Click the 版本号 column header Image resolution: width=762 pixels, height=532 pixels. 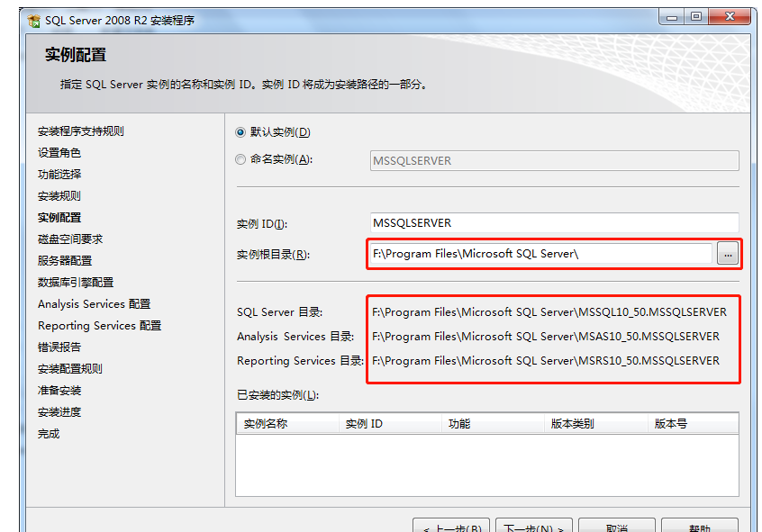(693, 424)
